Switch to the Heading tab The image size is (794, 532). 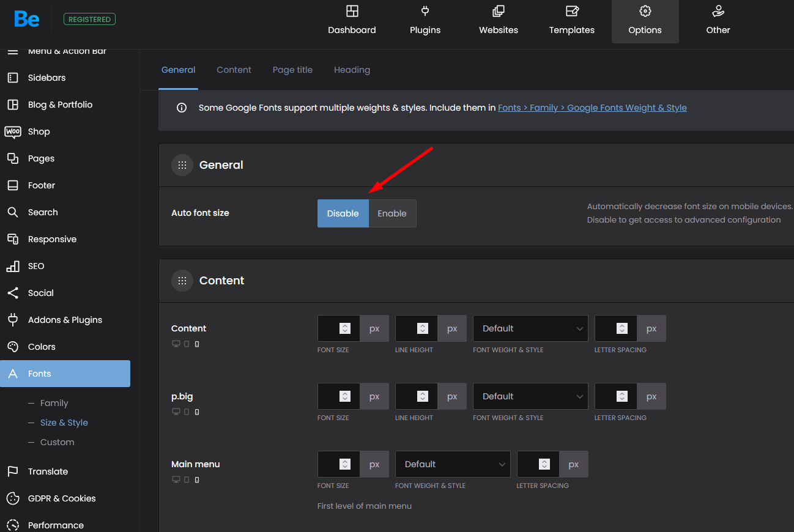(352, 70)
